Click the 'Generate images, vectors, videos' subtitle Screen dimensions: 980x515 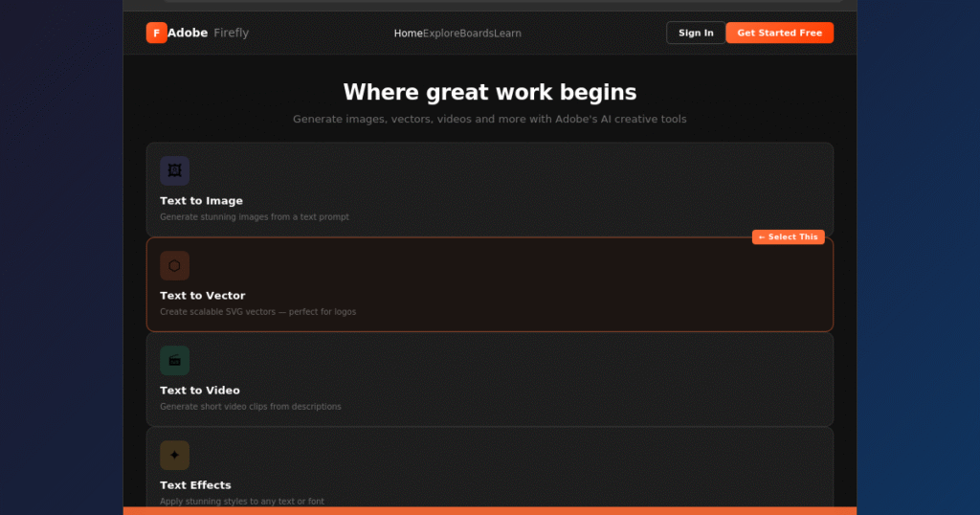490,119
